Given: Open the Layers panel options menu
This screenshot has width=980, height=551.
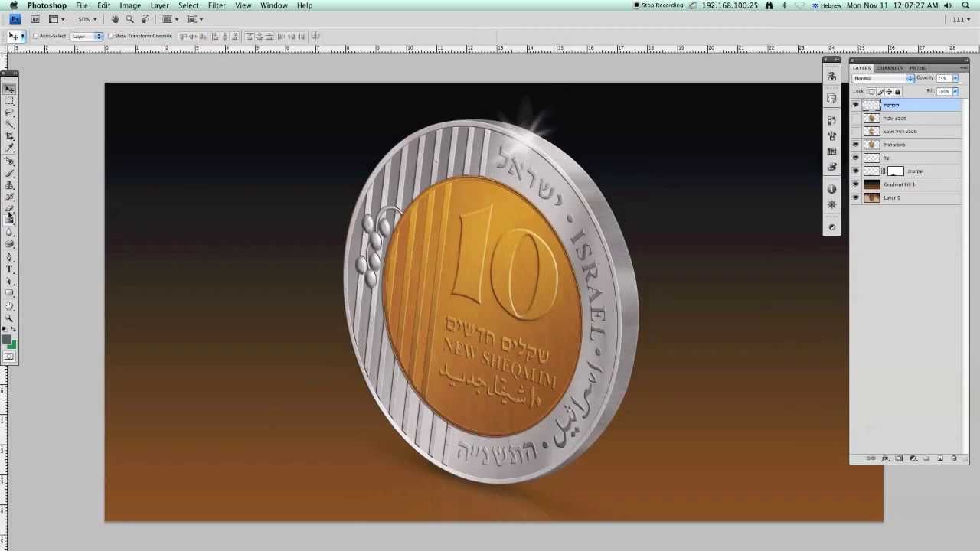Looking at the screenshot, I should [x=963, y=68].
